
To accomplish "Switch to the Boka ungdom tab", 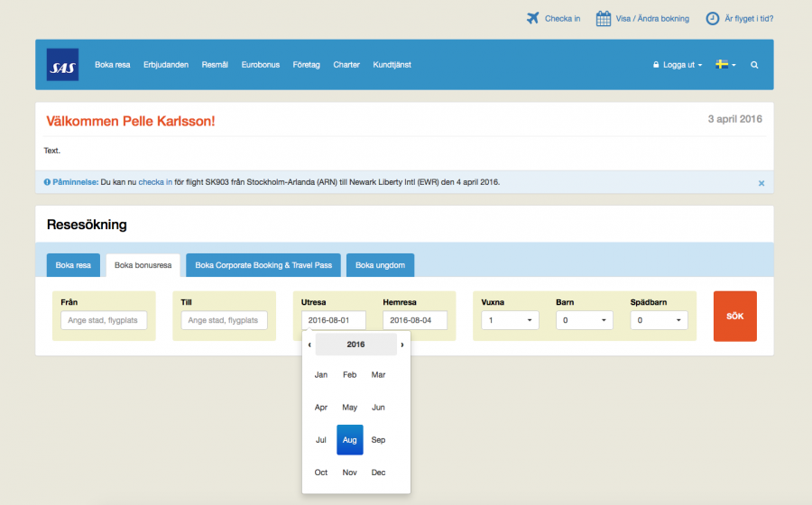I will (x=380, y=265).
